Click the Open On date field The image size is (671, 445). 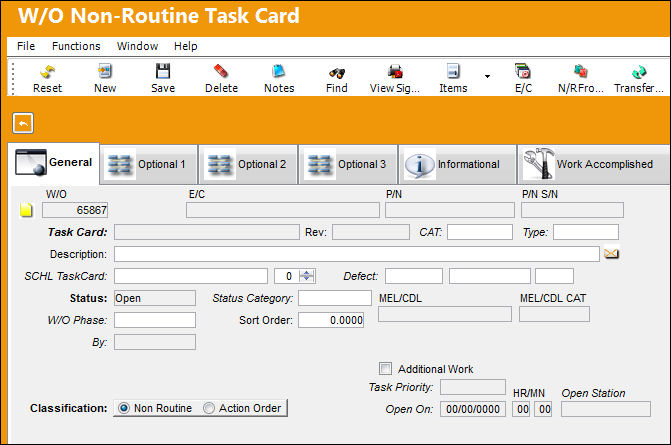tap(473, 409)
